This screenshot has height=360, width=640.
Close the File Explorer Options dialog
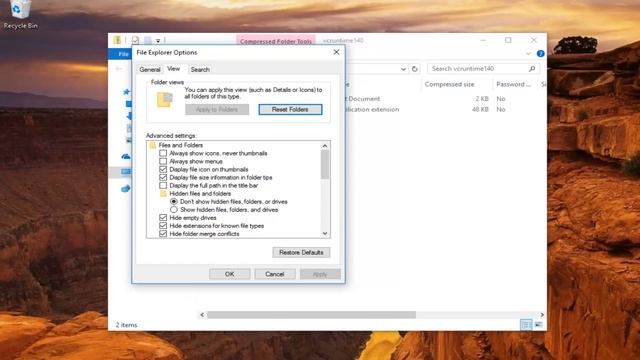336,52
